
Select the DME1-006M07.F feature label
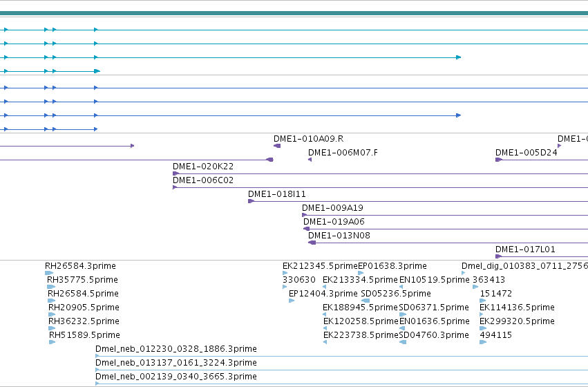pos(343,153)
